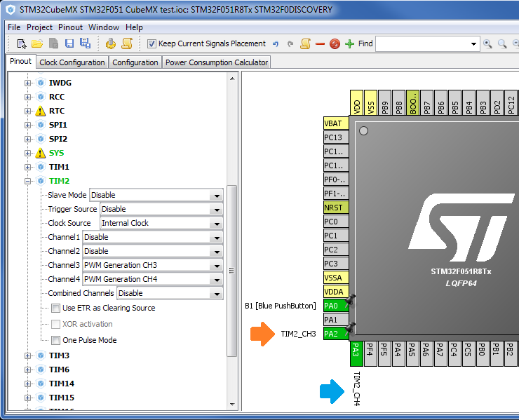This screenshot has width=519, height=420.
Task: Open the Channel1 dropdown
Action: click(153, 237)
